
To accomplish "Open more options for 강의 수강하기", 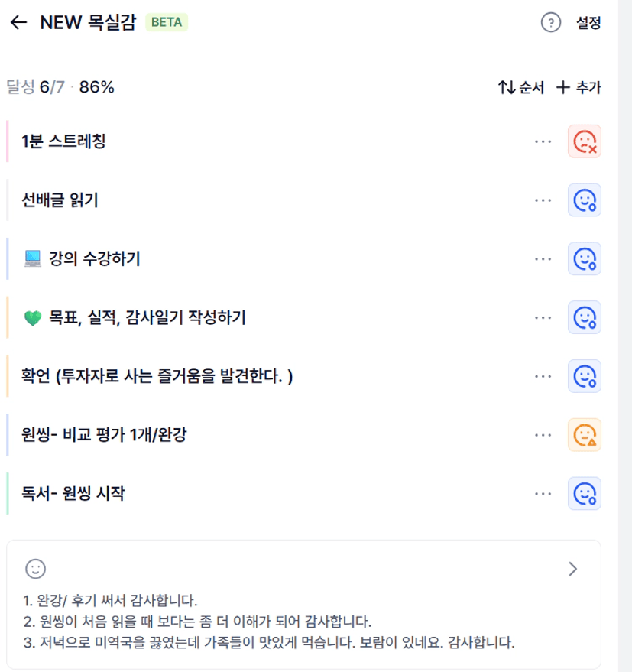I will point(543,258).
